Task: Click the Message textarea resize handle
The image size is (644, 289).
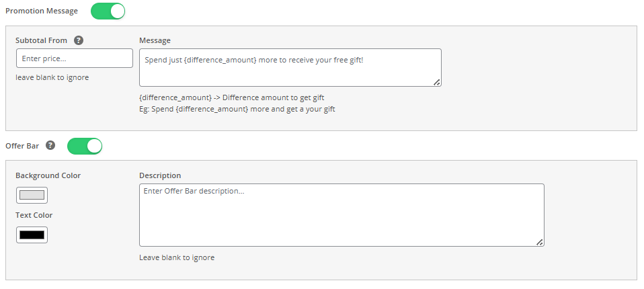Action: pos(437,82)
